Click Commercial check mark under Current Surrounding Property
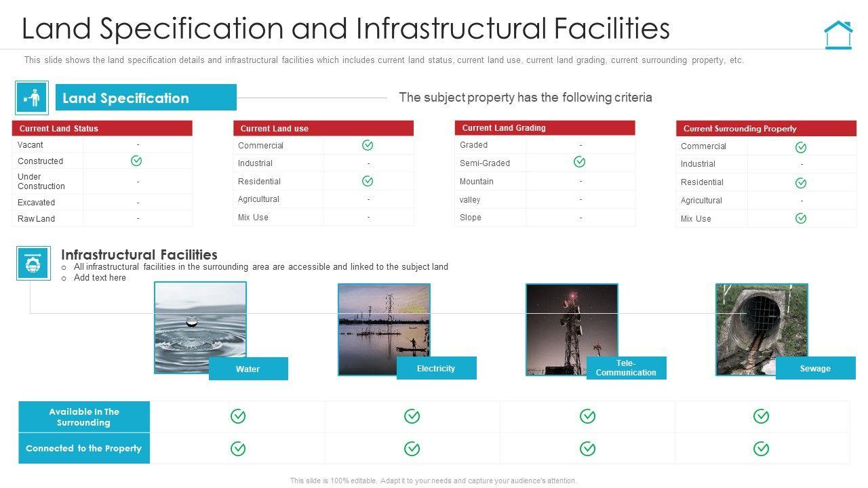 (x=801, y=147)
